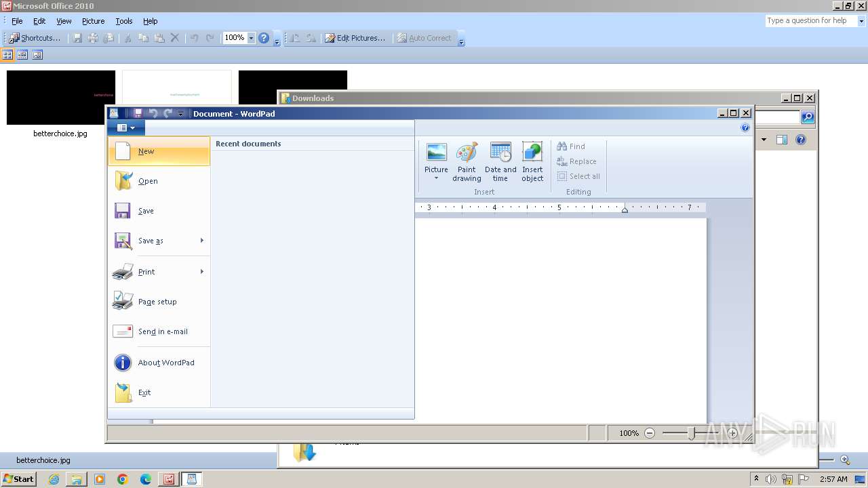
Task: Open About WordPad entry
Action: [x=159, y=363]
